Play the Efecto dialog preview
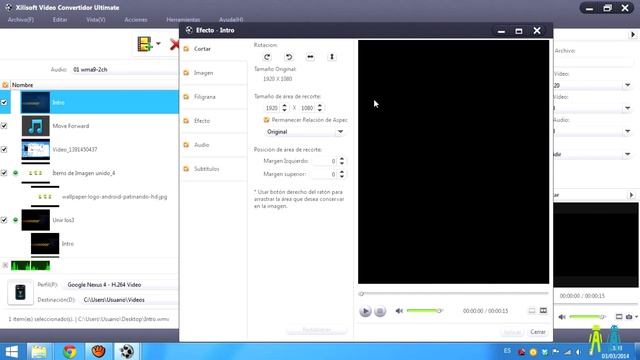Viewport: 640px width, 360px height. [365, 311]
